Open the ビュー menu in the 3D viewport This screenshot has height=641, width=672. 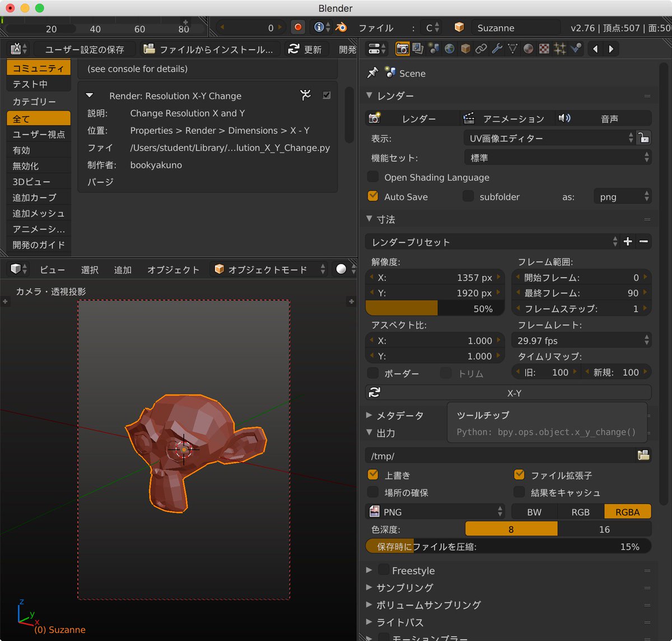(x=53, y=270)
